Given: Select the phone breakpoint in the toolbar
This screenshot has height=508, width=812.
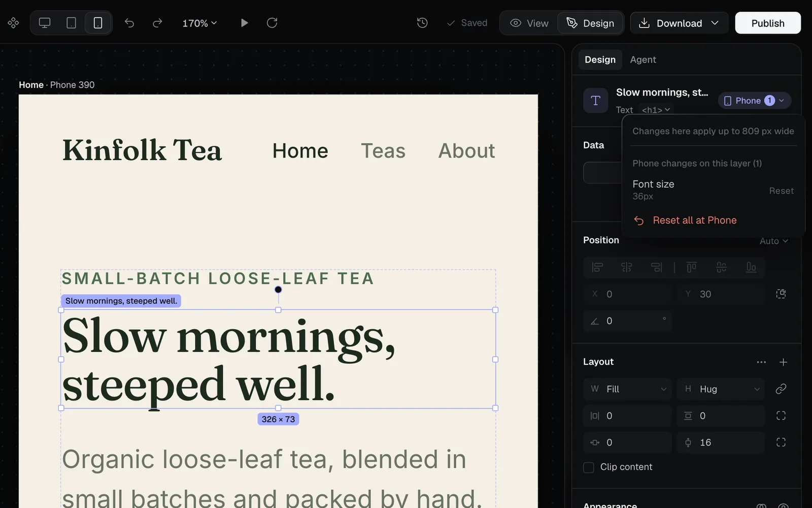Looking at the screenshot, I should (98, 23).
